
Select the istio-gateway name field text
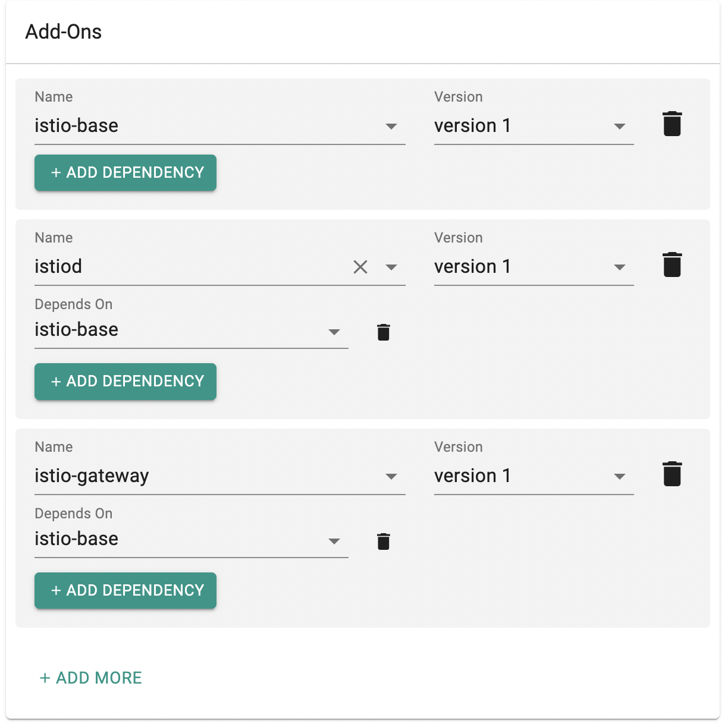coord(92,476)
